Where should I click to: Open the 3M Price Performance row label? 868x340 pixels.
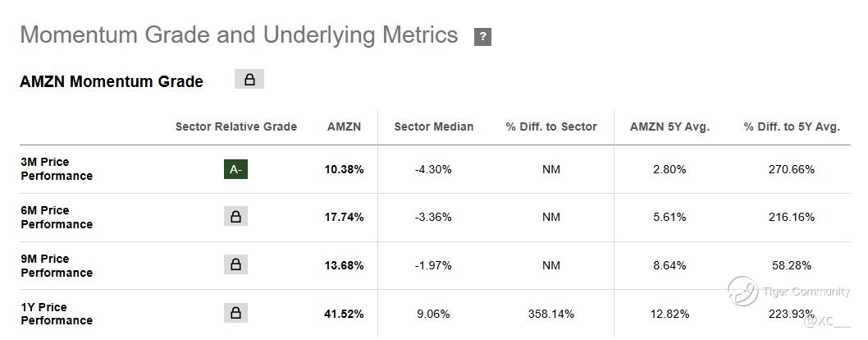[x=57, y=169]
